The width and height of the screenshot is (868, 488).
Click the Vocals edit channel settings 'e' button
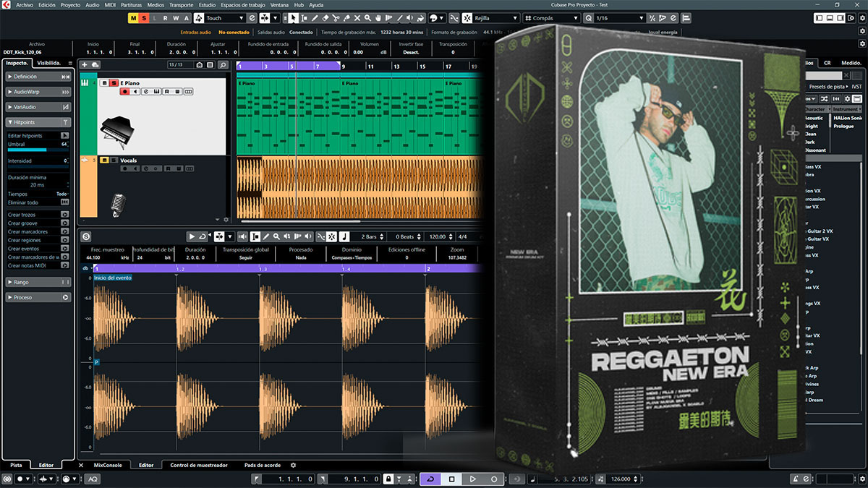(x=146, y=168)
